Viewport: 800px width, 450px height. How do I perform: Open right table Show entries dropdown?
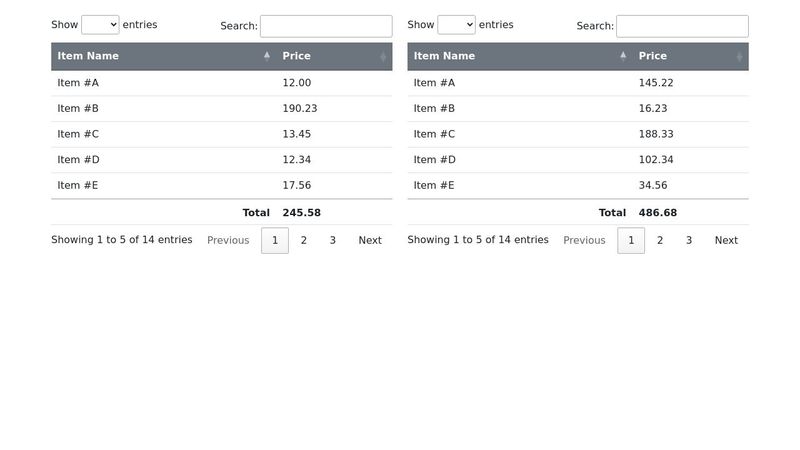coord(456,24)
